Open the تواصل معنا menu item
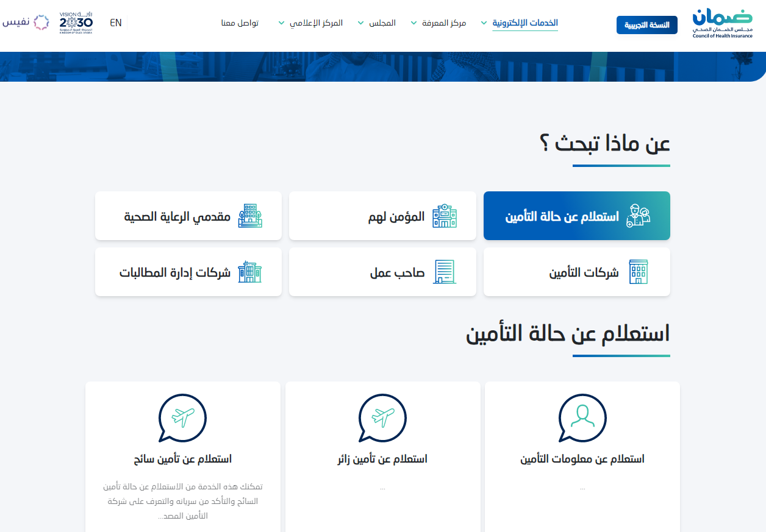Screen dimensions: 766x532 [240, 23]
